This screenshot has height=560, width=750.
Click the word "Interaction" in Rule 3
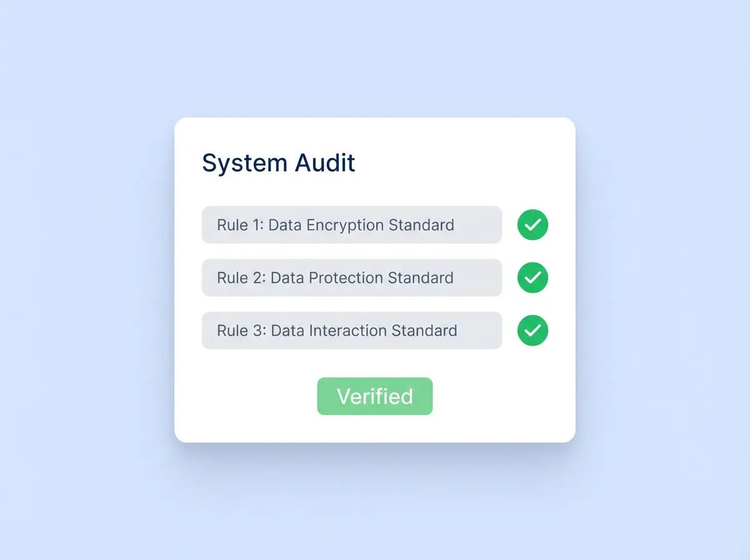[x=348, y=331]
